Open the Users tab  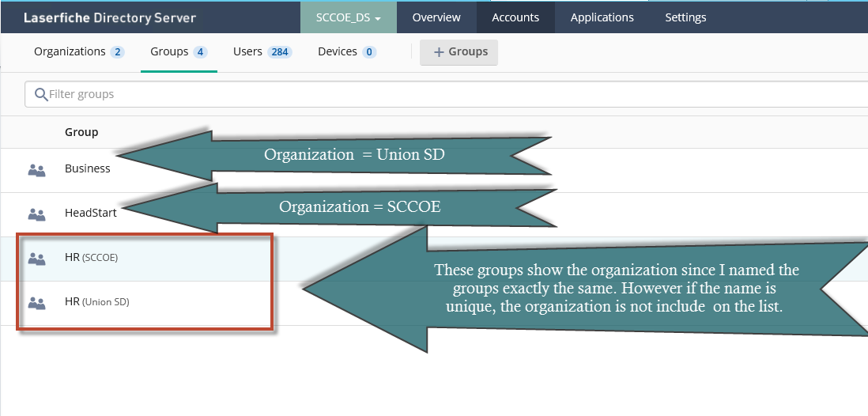pyautogui.click(x=262, y=51)
